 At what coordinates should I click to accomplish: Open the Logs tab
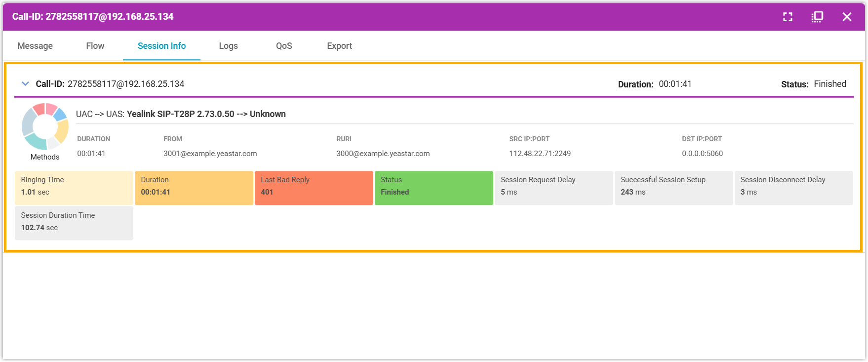coord(228,46)
